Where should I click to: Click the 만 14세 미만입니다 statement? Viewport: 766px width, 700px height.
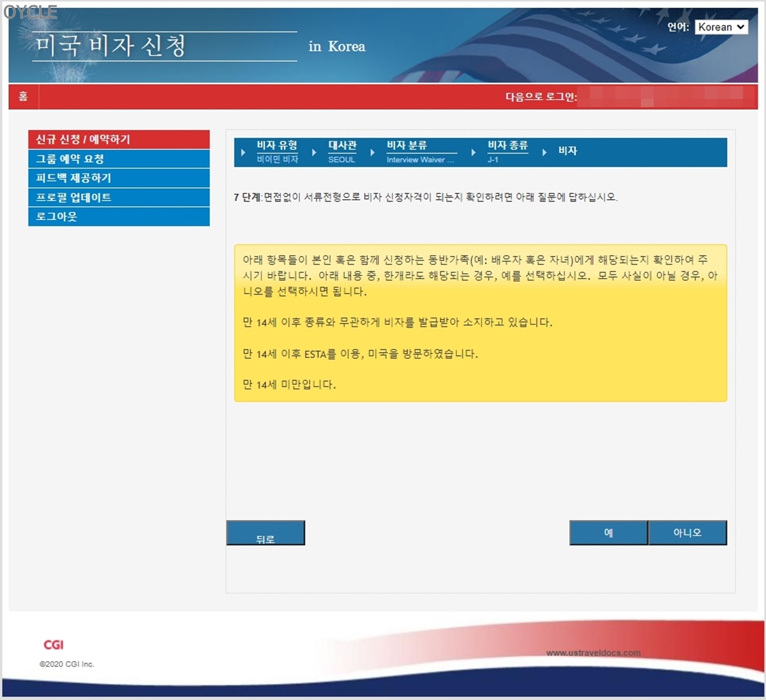click(x=289, y=385)
